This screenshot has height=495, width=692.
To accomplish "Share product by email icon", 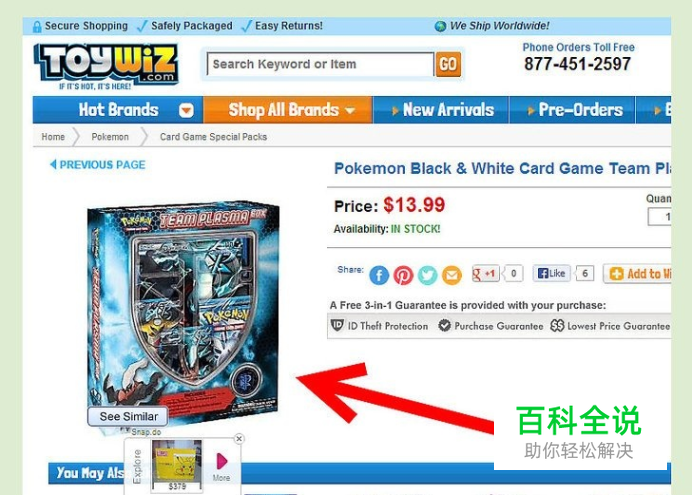I will point(451,275).
